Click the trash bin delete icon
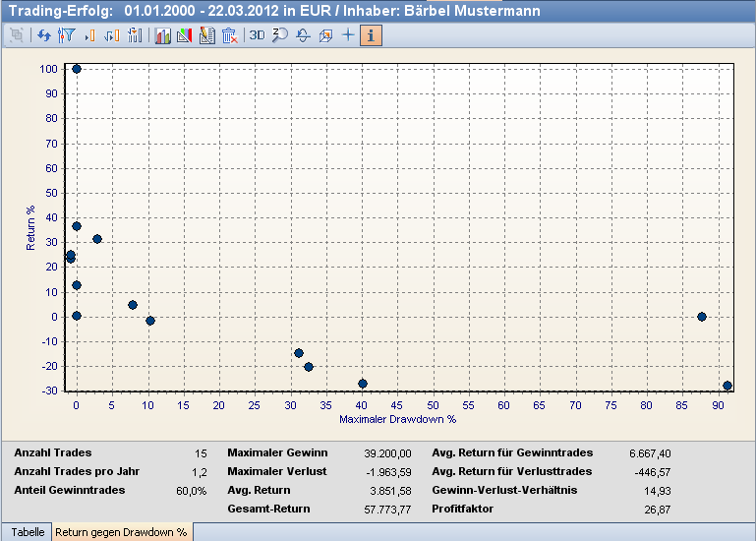 229,35
